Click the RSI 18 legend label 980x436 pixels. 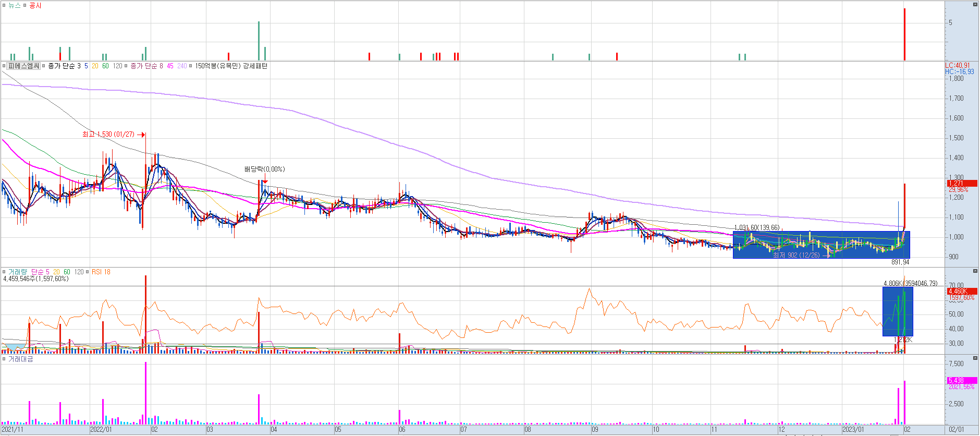point(101,272)
